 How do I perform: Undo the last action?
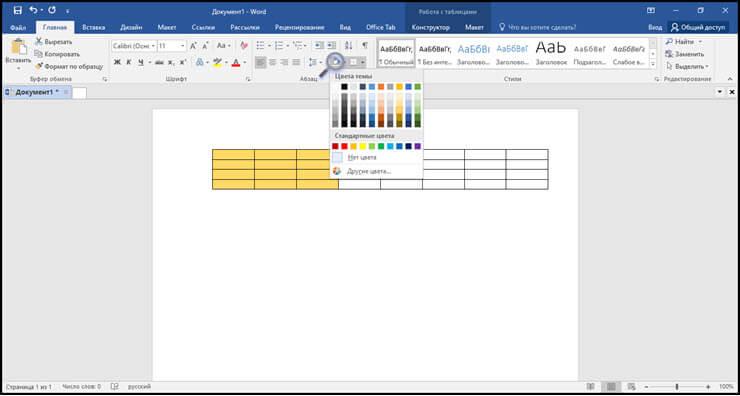pyautogui.click(x=33, y=10)
